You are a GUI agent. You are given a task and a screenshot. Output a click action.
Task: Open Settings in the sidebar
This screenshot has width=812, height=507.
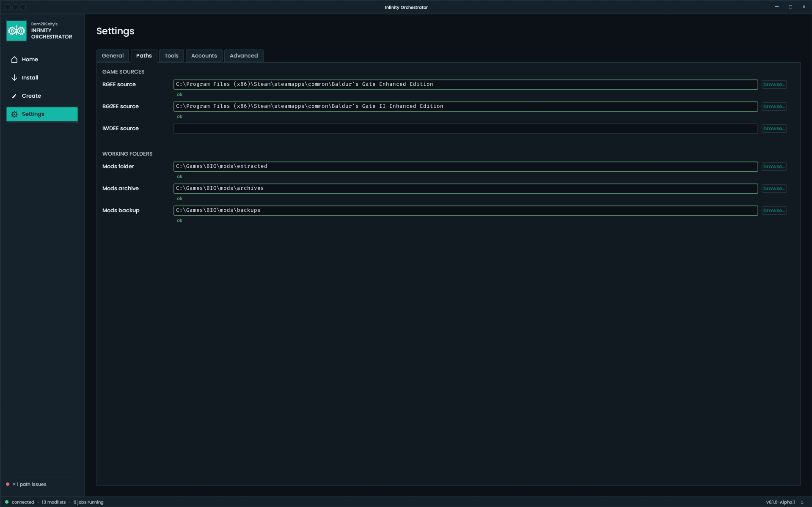42,114
